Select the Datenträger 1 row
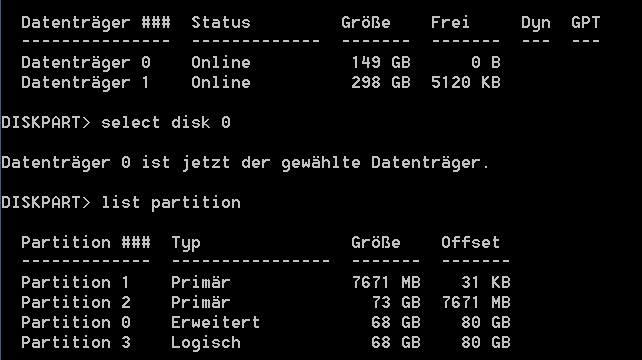The image size is (642, 360). tap(261, 82)
